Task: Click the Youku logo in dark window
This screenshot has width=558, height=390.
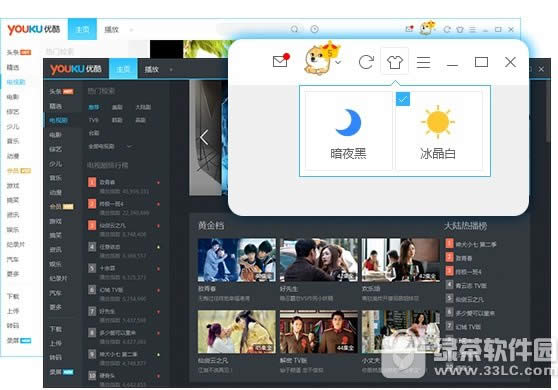Action: (x=75, y=69)
